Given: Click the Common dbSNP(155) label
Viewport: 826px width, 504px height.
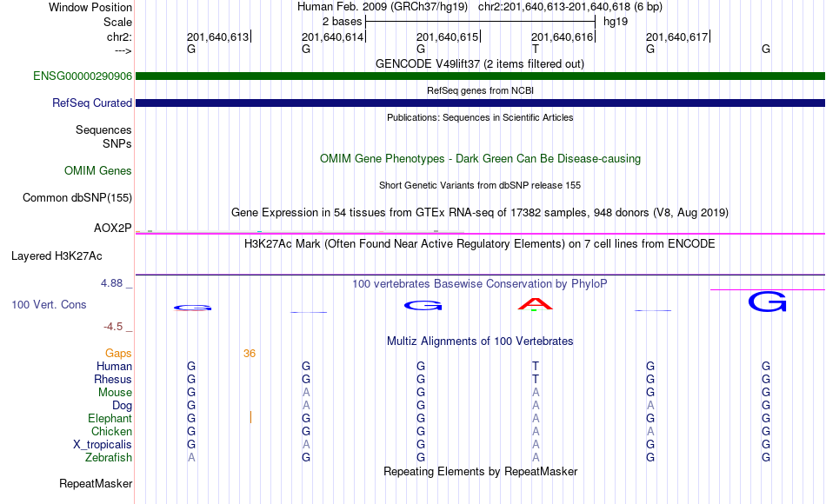Looking at the screenshot, I should coord(77,197).
